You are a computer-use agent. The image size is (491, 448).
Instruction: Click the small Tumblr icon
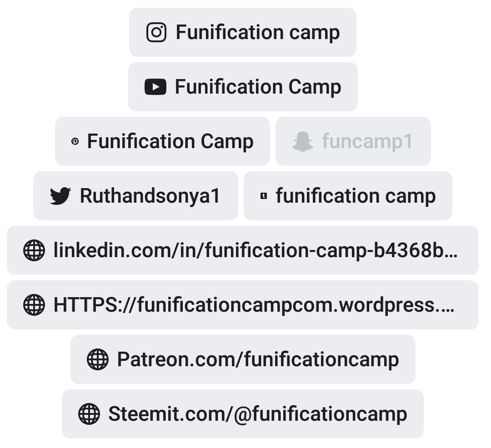click(264, 196)
